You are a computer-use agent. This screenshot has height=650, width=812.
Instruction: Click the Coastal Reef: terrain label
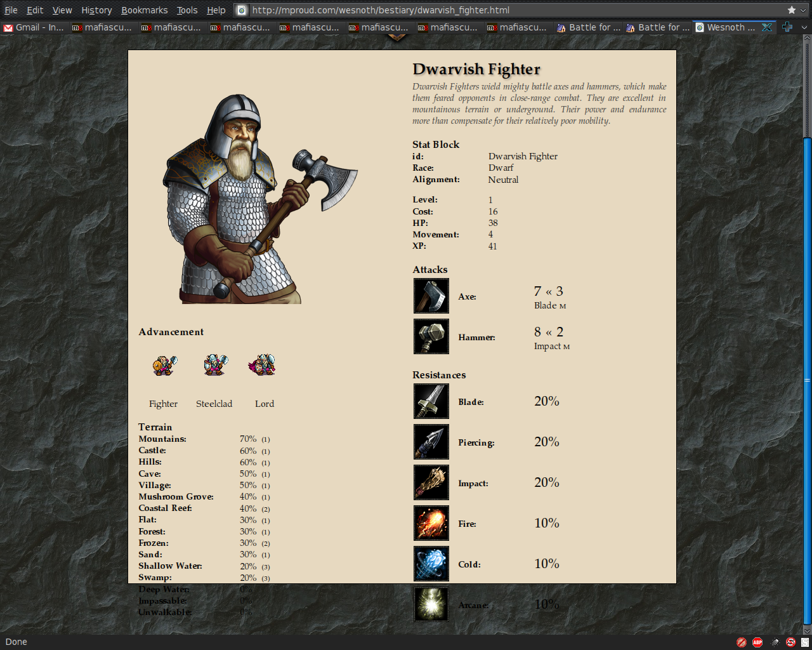click(x=165, y=508)
